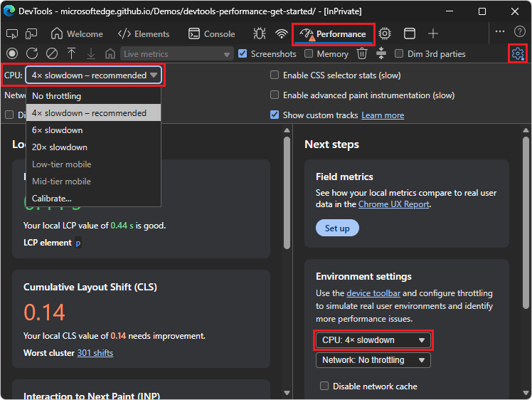Open the Inspect element tool
This screenshot has height=400, width=532.
(11, 33)
